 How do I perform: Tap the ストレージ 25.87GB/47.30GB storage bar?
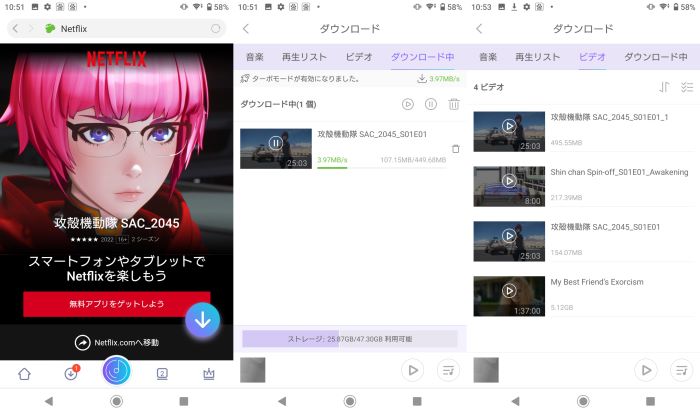[x=350, y=339]
